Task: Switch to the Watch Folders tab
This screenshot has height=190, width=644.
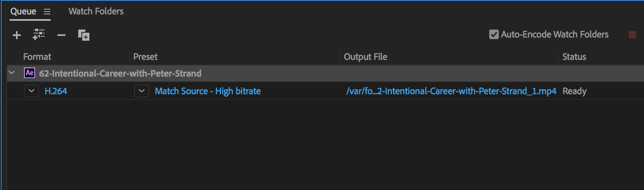Action: coord(96,11)
